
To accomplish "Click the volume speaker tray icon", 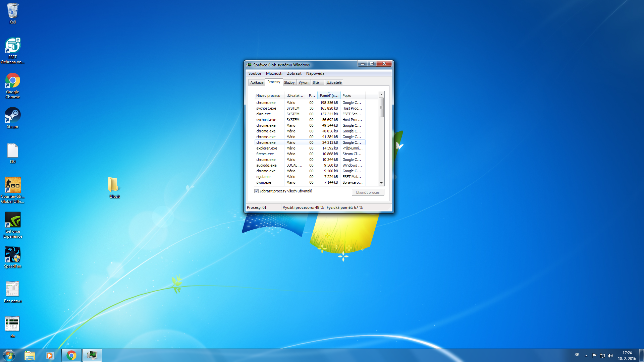I will point(610,356).
